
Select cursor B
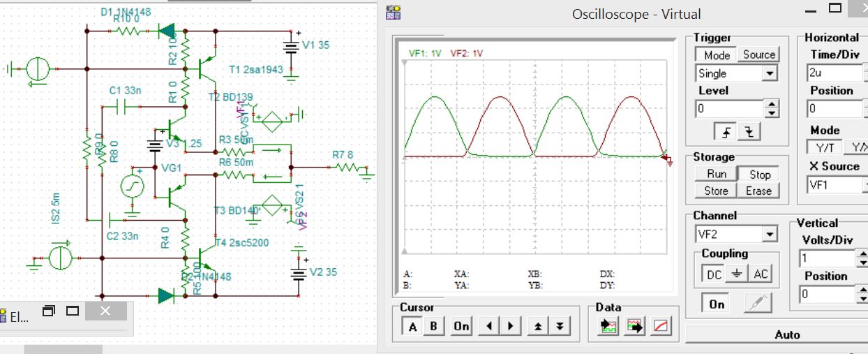point(435,326)
